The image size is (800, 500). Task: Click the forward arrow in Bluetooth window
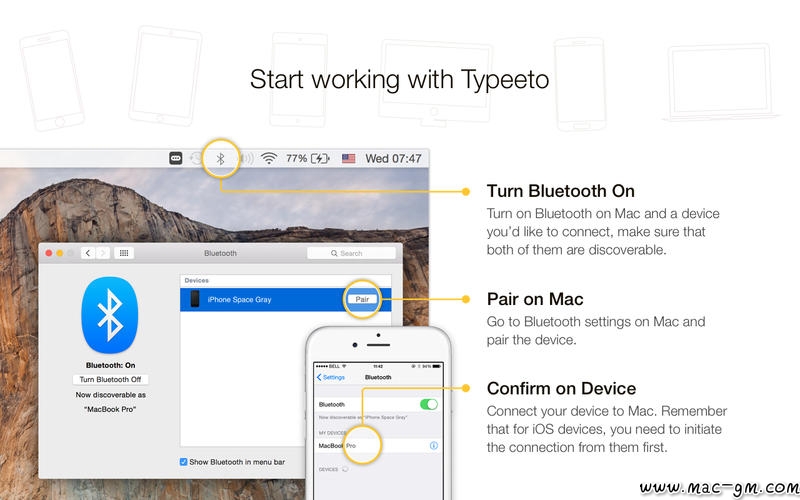pyautogui.click(x=103, y=253)
